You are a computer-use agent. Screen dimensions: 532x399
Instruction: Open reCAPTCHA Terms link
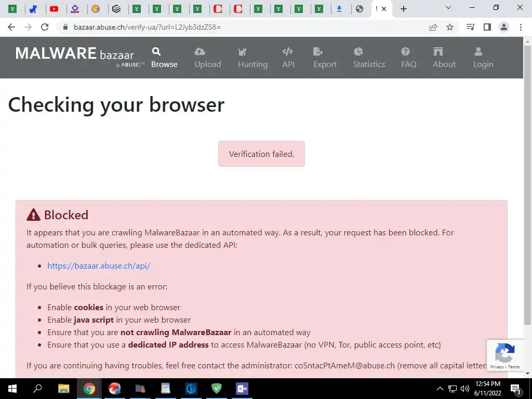(x=514, y=367)
